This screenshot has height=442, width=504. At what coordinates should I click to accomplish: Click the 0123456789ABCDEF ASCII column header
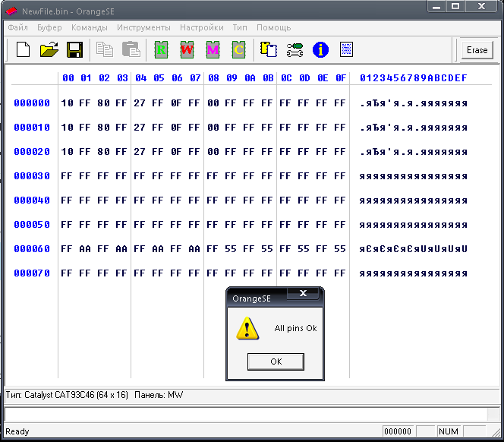pyautogui.click(x=413, y=78)
